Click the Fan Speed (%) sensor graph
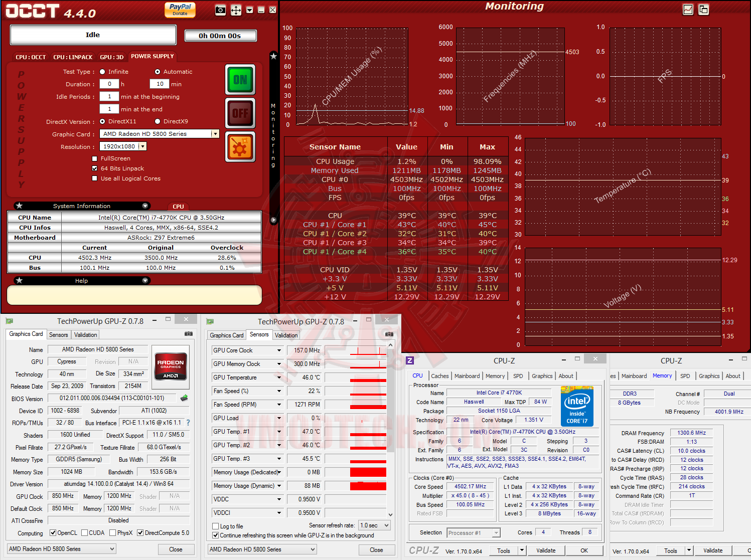Screen dimensions: 751x560 [355, 391]
